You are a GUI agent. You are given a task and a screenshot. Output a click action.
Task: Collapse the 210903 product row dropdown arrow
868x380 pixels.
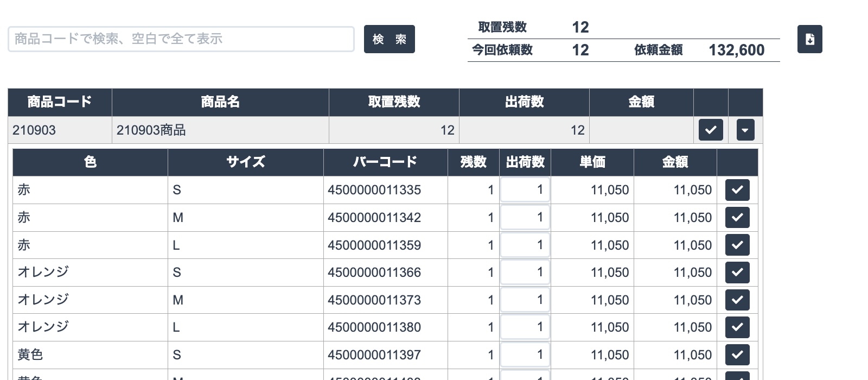(x=745, y=130)
